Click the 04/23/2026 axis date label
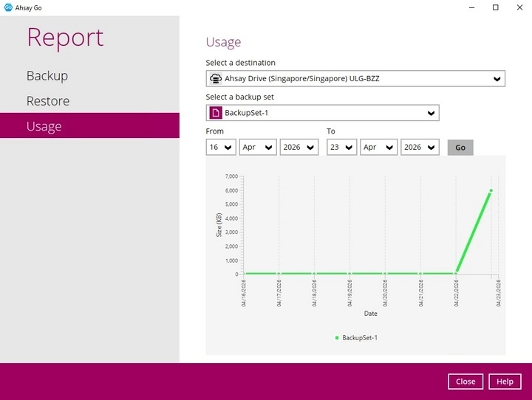The height and width of the screenshot is (400, 532). 499,293
